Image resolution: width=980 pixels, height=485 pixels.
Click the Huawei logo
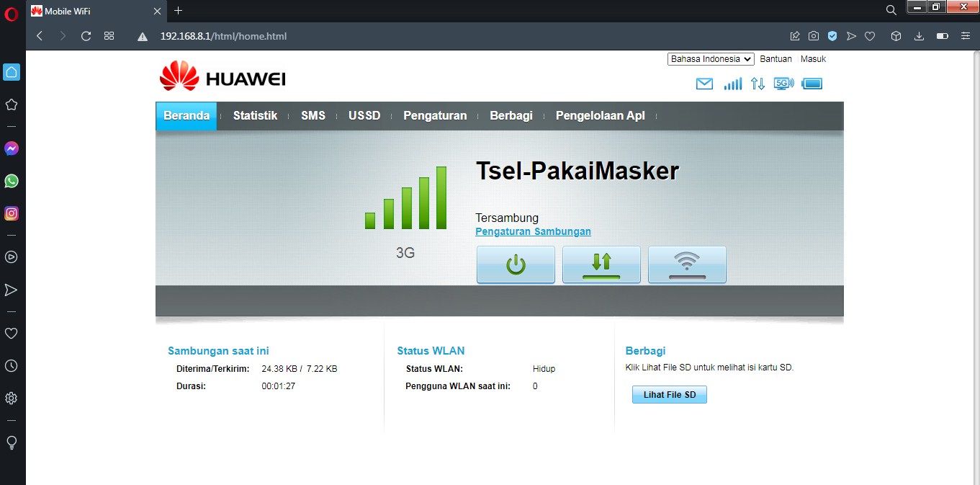click(222, 76)
